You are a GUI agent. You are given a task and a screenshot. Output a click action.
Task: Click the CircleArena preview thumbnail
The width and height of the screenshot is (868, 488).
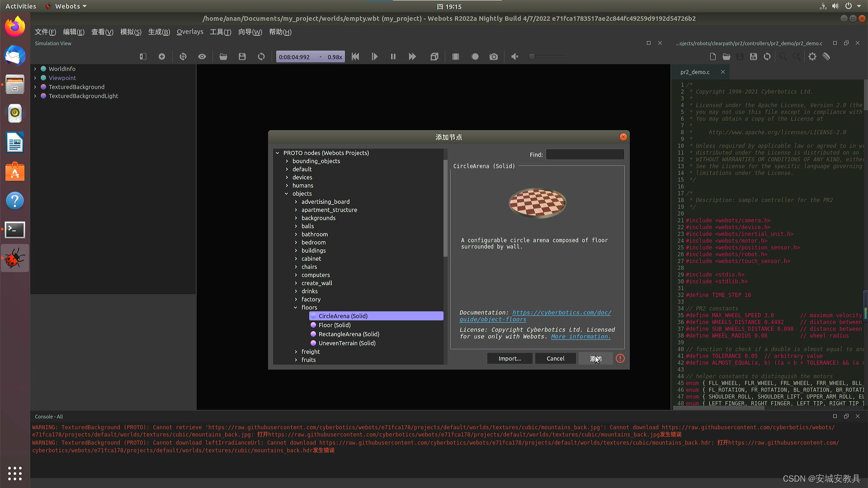(x=537, y=203)
